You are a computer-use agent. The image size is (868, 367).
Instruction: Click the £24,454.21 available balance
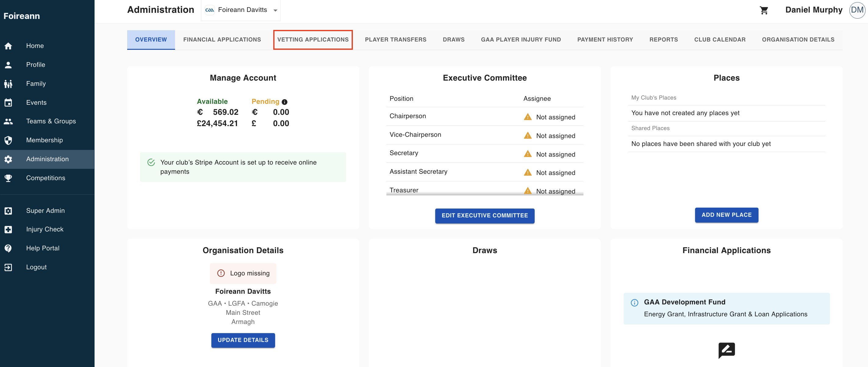point(217,124)
